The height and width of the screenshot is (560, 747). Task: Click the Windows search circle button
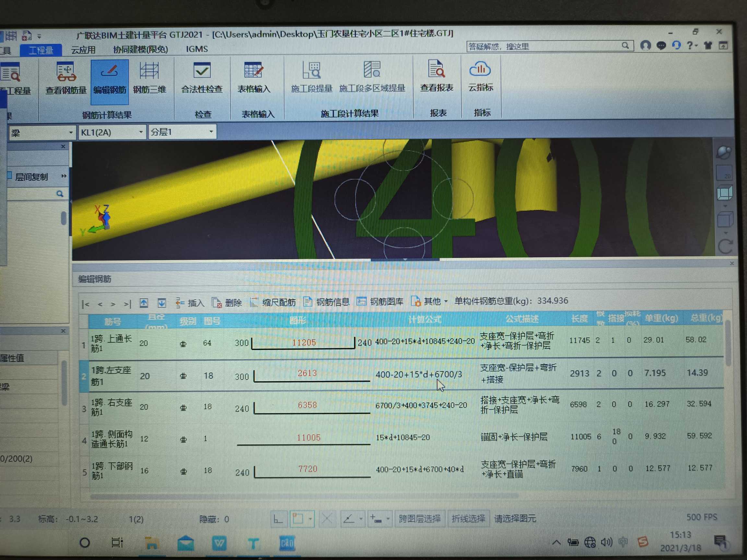[x=84, y=543]
